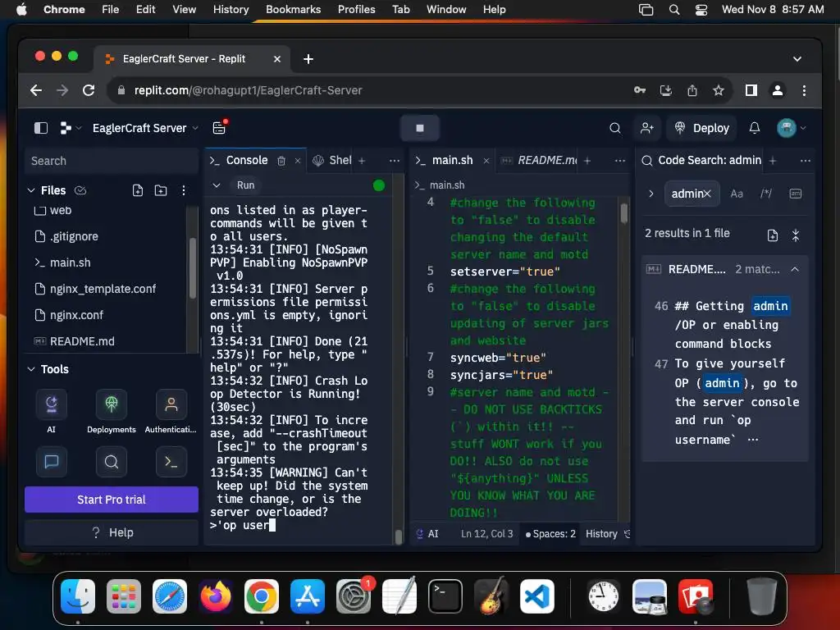Clear the console with the trash icon
This screenshot has width=840, height=630.
pos(281,161)
